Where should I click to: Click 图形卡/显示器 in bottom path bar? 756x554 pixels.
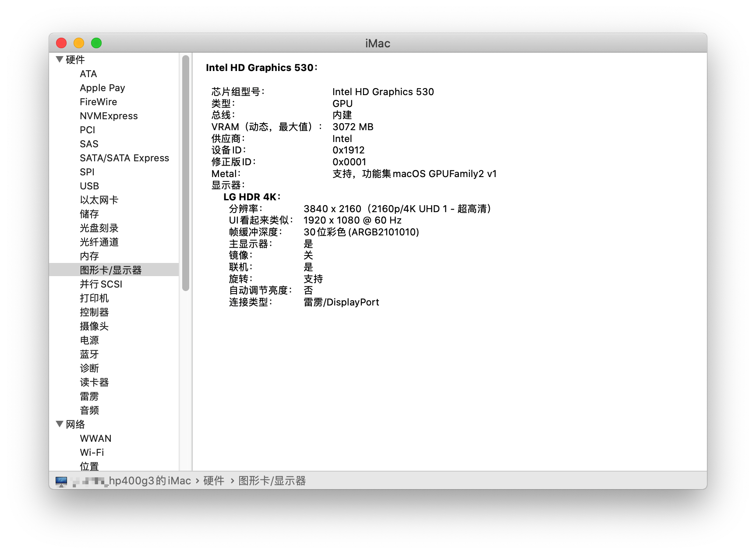pos(272,481)
